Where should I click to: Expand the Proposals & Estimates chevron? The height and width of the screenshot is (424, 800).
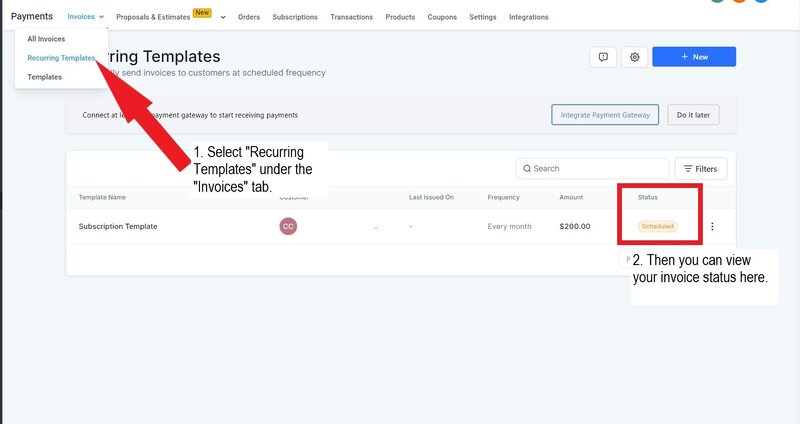point(223,17)
